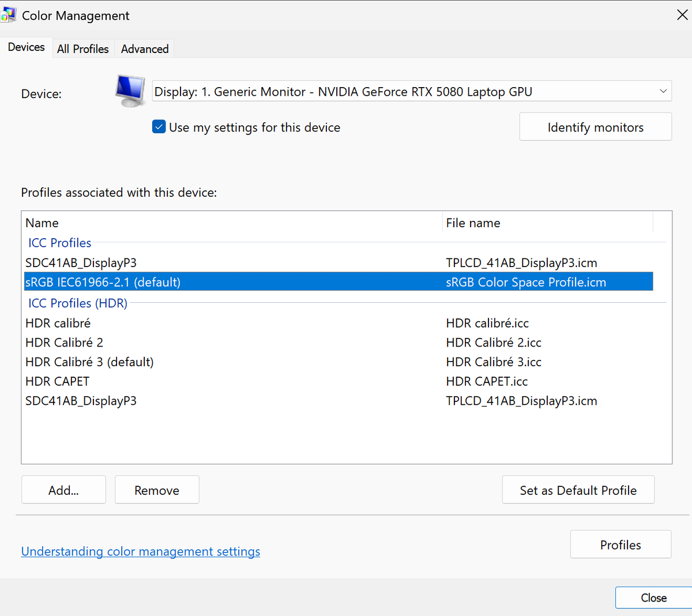Image resolution: width=692 pixels, height=616 pixels.
Task: Select the HDR calibré profile row
Action: pos(339,323)
